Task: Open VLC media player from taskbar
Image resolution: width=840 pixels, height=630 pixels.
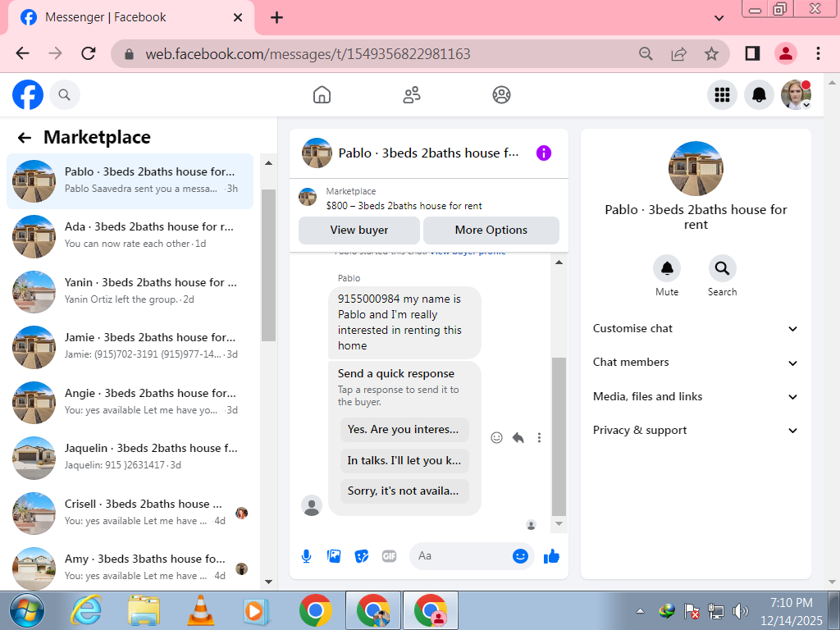Action: pyautogui.click(x=201, y=610)
